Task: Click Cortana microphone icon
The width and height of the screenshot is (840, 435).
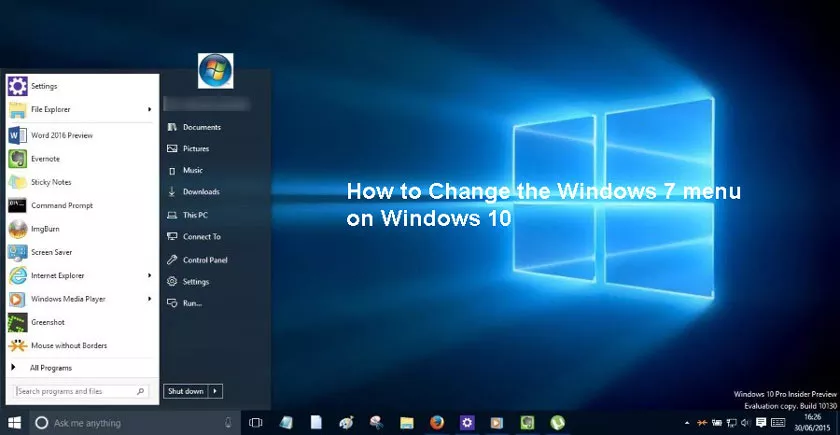Action: click(x=228, y=423)
